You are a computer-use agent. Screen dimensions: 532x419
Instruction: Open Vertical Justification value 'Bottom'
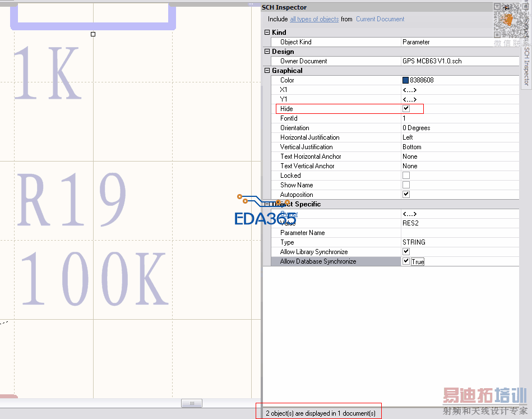coord(460,147)
